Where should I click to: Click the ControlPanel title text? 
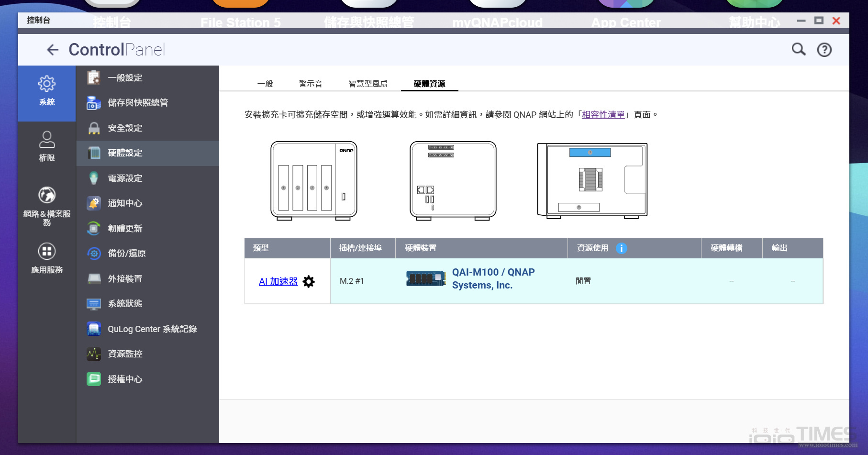[117, 50]
